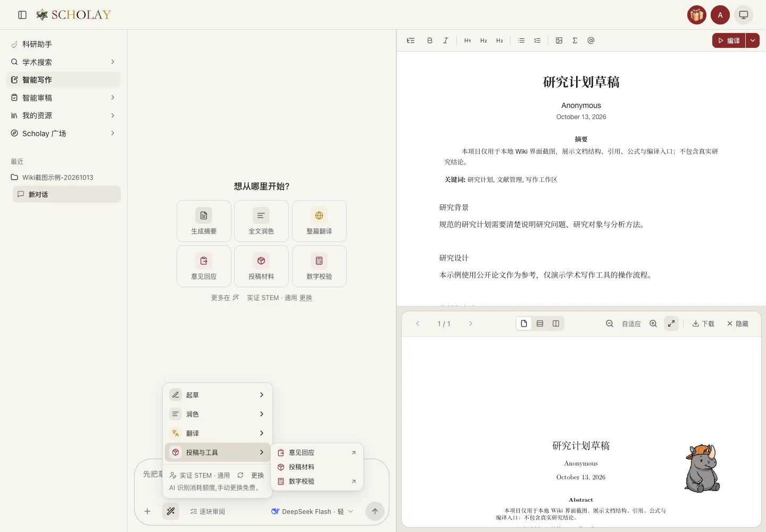
Task: Download the PDF with 下载
Action: (703, 323)
